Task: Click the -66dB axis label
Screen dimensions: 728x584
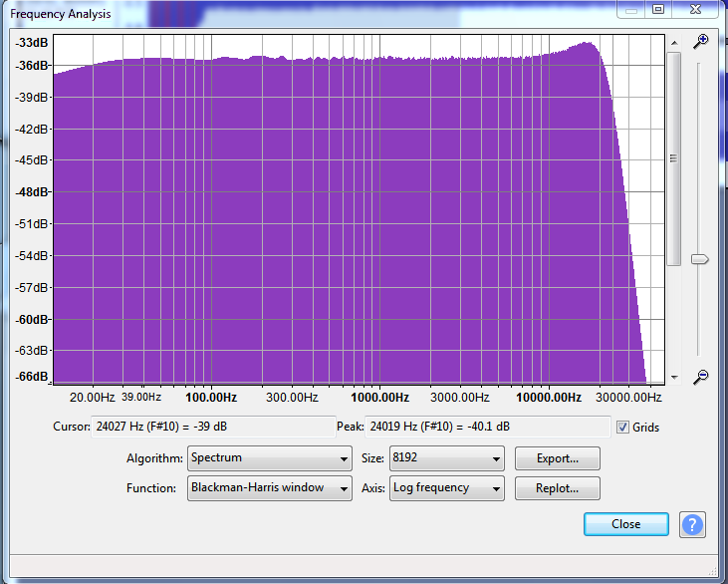Action: pos(32,377)
